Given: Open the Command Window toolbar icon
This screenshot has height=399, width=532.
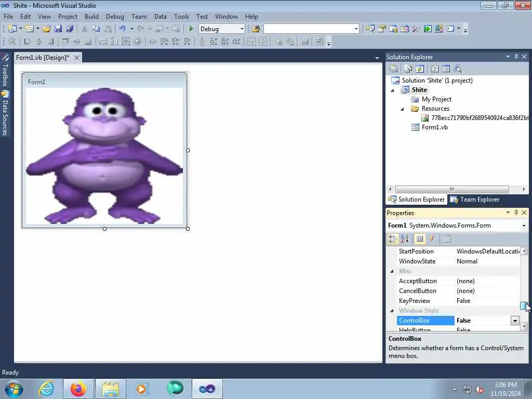Looking at the screenshot, I should click(x=450, y=29).
